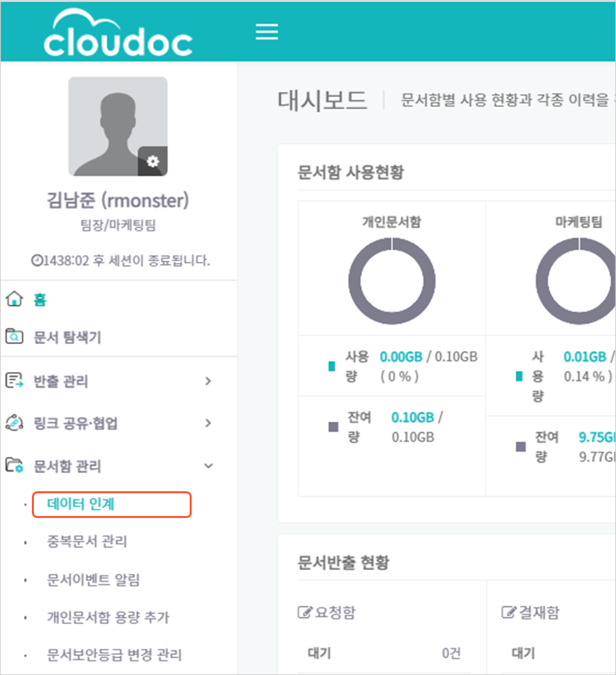Open 개인문서함 용량 추가

pyautogui.click(x=108, y=617)
